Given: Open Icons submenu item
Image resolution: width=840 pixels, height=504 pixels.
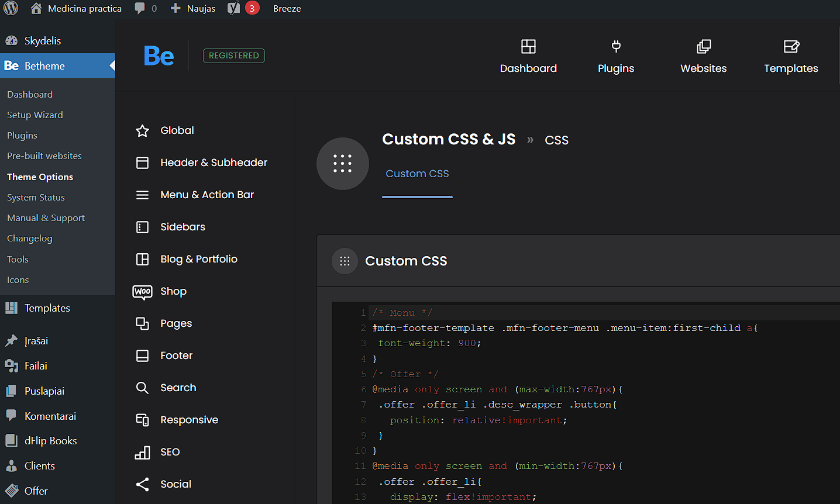Looking at the screenshot, I should pos(18,279).
